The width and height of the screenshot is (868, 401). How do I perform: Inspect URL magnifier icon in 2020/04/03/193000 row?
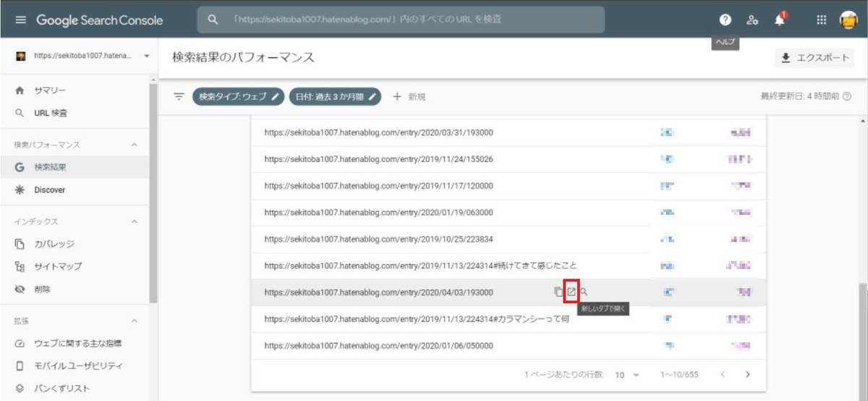click(584, 292)
